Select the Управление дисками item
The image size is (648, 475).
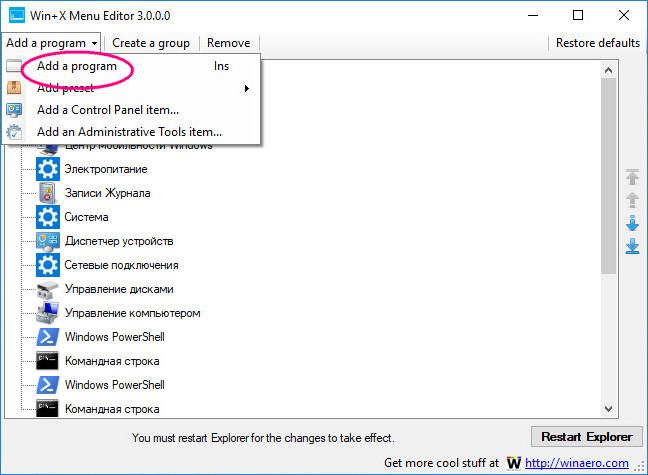(119, 289)
